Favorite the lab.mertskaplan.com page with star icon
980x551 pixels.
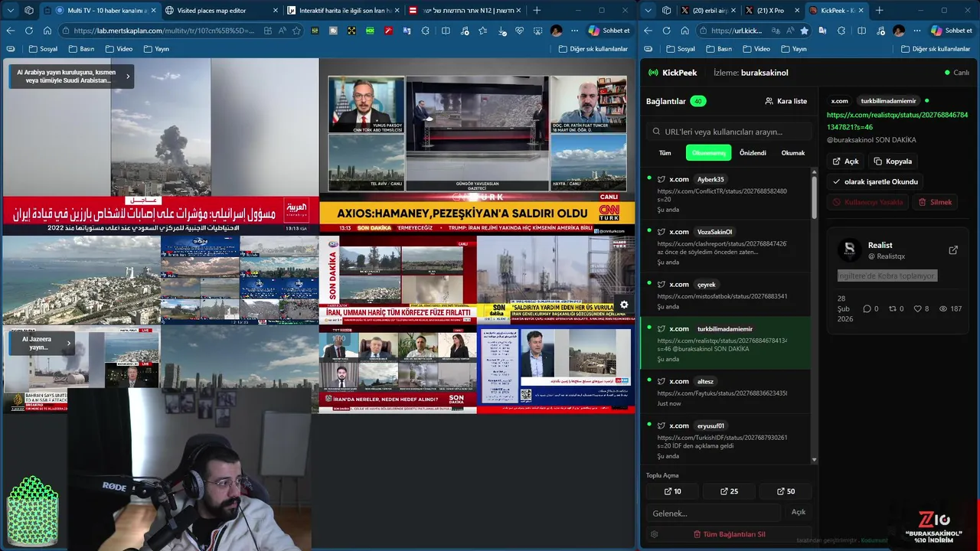297,31
